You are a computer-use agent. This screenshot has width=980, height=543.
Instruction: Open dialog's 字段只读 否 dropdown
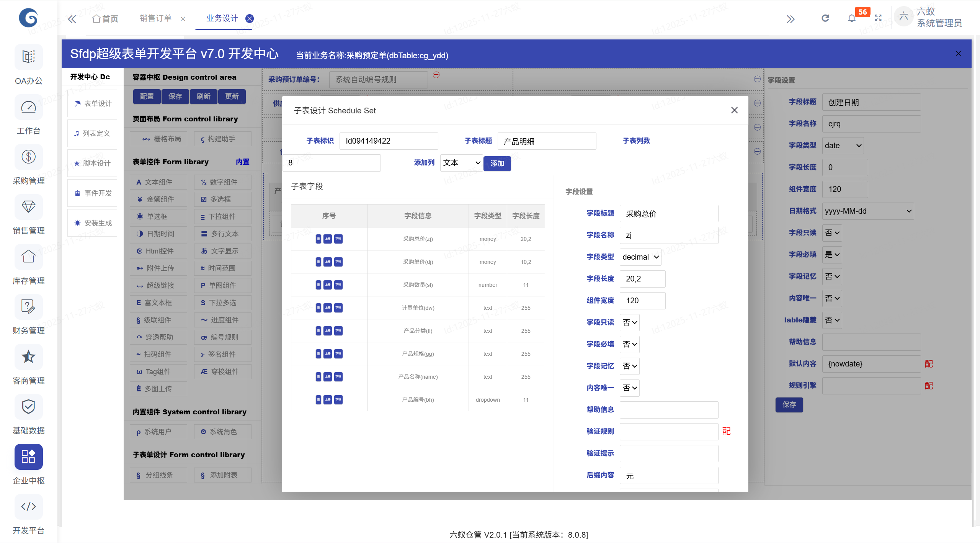click(630, 322)
